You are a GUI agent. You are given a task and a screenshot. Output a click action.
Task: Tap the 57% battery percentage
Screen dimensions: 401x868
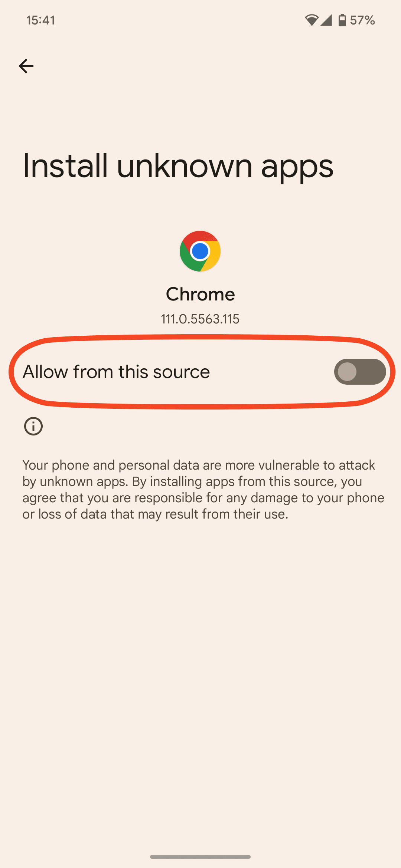362,20
